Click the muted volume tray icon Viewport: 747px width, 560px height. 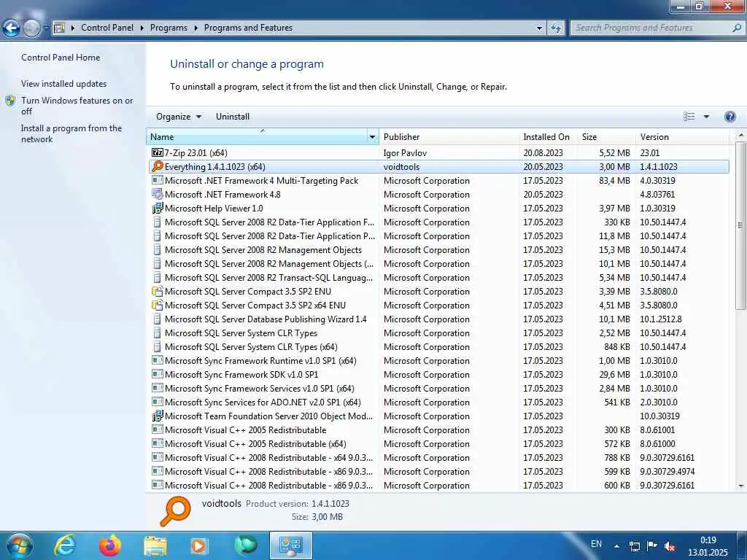(x=670, y=546)
